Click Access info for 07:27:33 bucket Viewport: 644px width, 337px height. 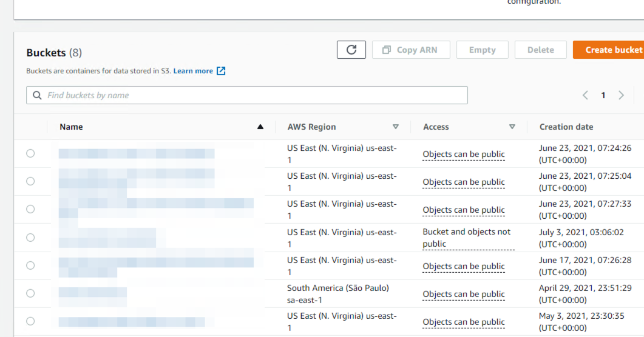(x=464, y=210)
